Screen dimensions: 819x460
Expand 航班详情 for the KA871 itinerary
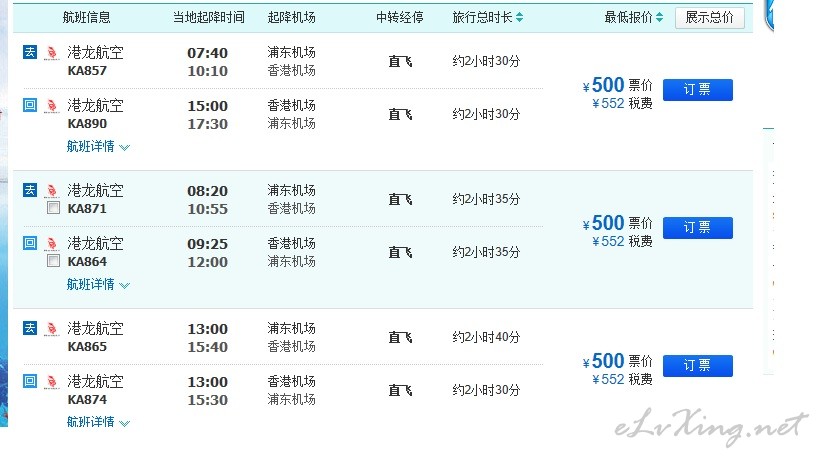pos(98,285)
